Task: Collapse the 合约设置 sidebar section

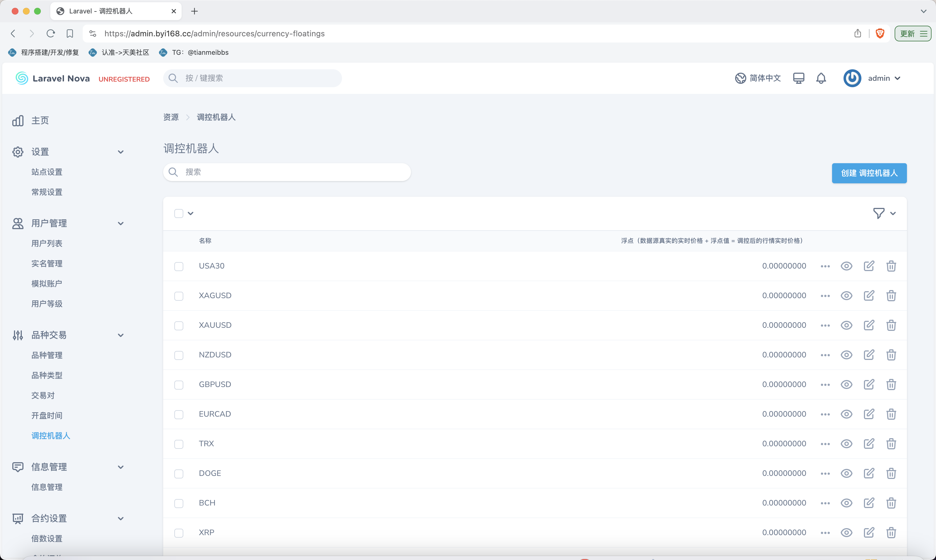Action: click(121, 518)
